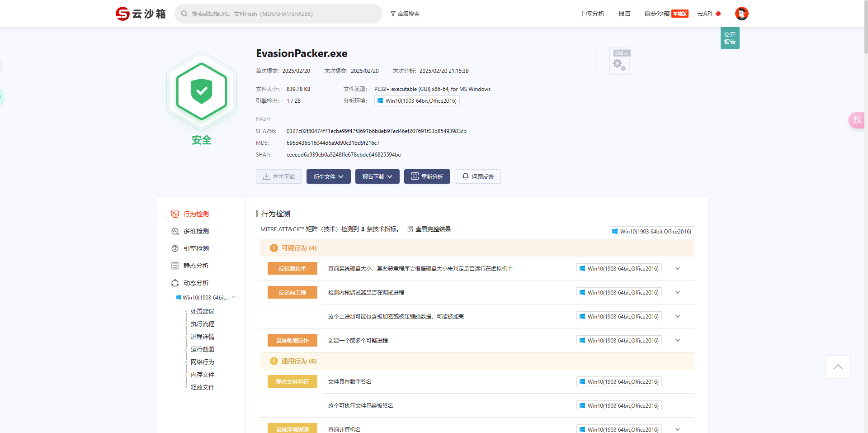
Task: Click the pink translate floating icon
Action: pyautogui.click(x=857, y=120)
